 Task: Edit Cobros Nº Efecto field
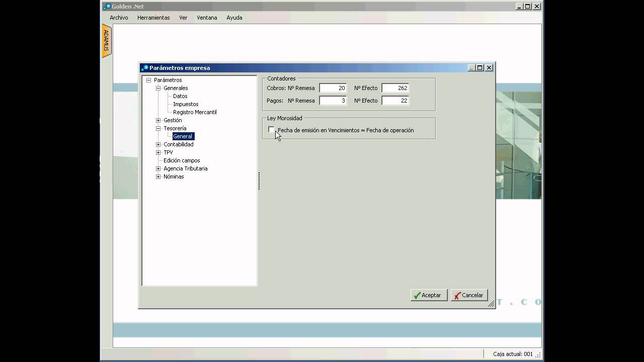(395, 88)
